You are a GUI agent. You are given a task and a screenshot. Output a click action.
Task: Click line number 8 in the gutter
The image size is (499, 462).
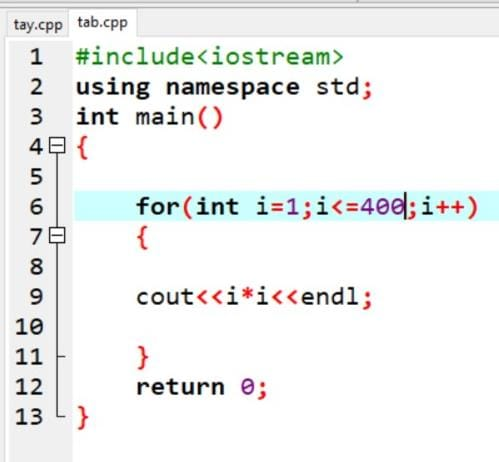[36, 267]
